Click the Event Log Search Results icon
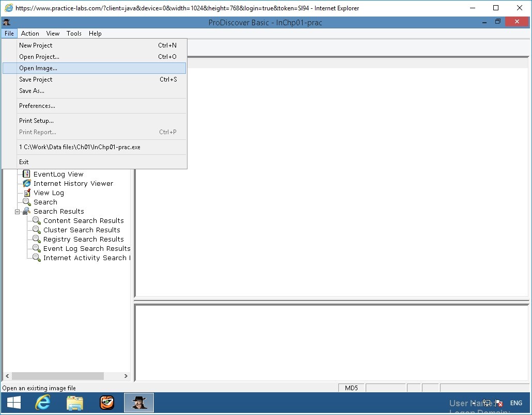 click(37, 248)
